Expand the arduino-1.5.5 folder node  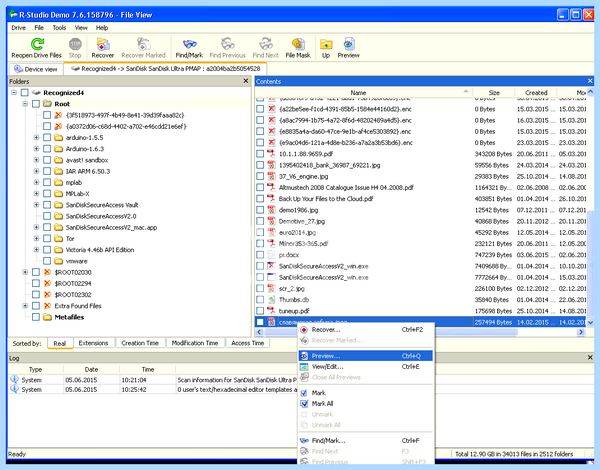pyautogui.click(x=36, y=137)
